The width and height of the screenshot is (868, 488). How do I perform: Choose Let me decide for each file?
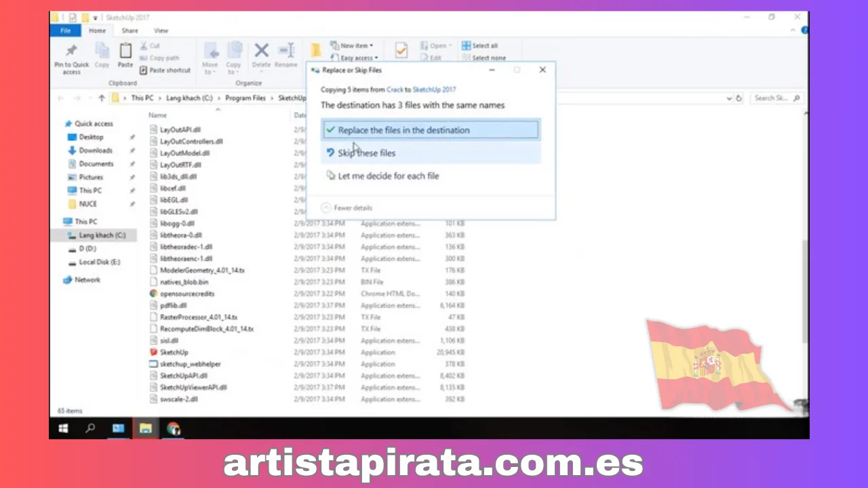click(x=431, y=176)
